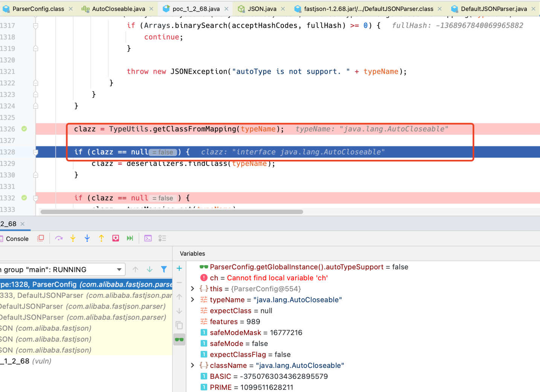Expand the className variable node

point(192,365)
